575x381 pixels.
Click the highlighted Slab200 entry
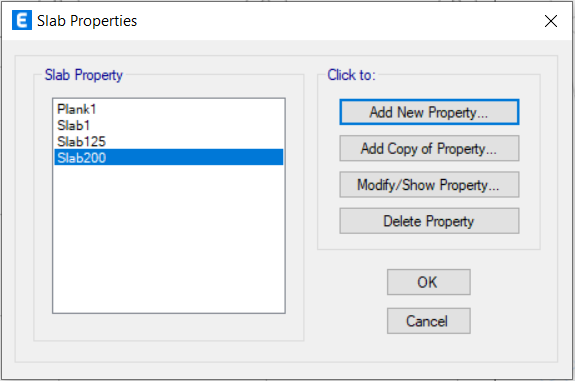tap(169, 157)
